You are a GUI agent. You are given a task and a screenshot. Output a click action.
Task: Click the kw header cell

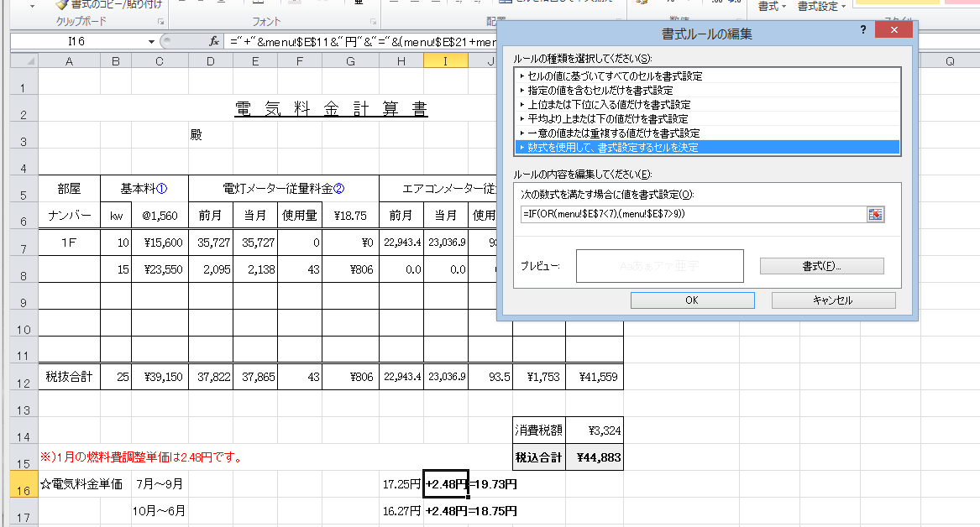(116, 216)
